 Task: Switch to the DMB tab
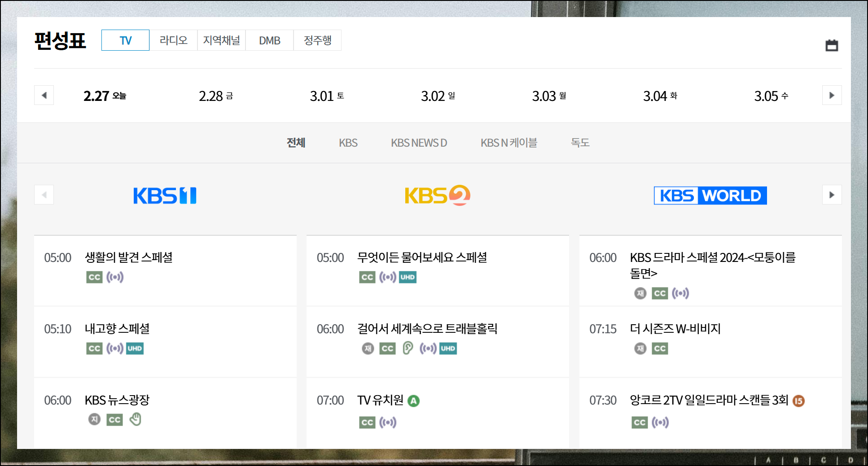[x=269, y=40]
